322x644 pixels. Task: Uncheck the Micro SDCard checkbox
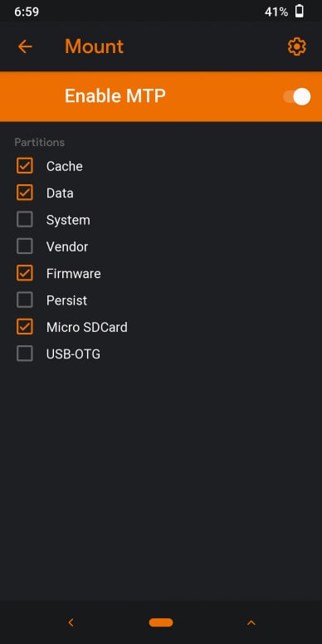25,327
